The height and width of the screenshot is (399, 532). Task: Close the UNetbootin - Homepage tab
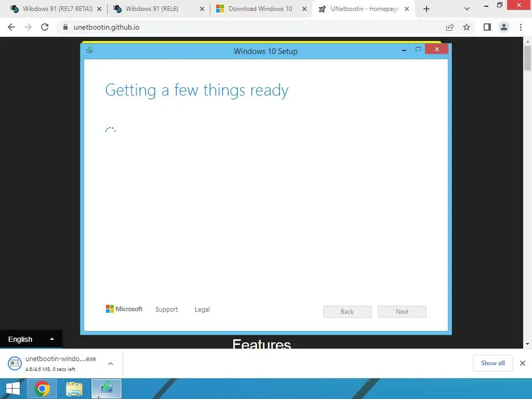coord(407,9)
